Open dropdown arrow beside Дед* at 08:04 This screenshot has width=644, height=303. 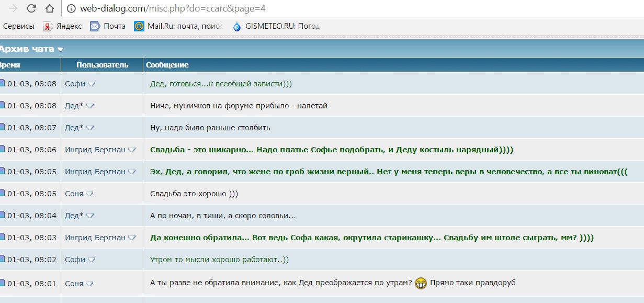89,216
